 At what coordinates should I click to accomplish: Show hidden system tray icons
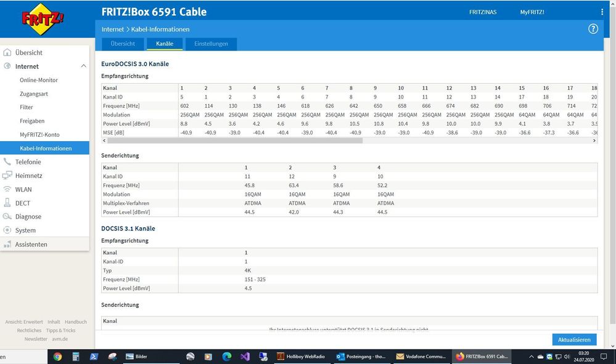531,357
